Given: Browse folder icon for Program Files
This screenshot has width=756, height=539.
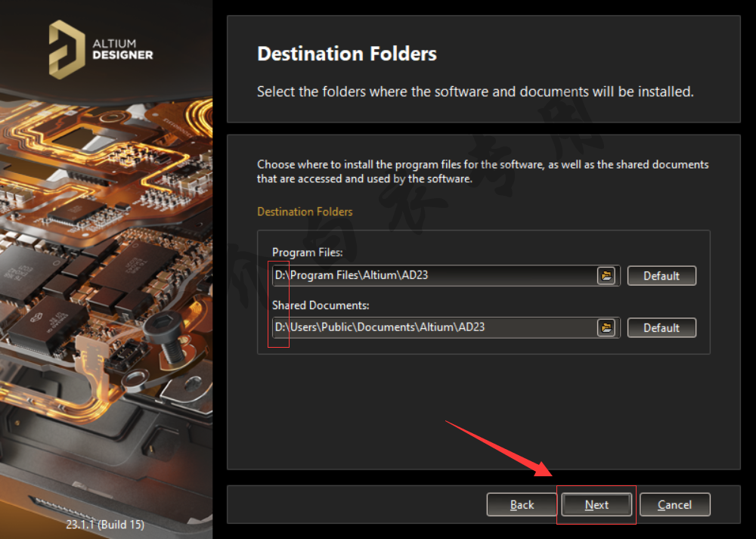Looking at the screenshot, I should click(x=606, y=276).
